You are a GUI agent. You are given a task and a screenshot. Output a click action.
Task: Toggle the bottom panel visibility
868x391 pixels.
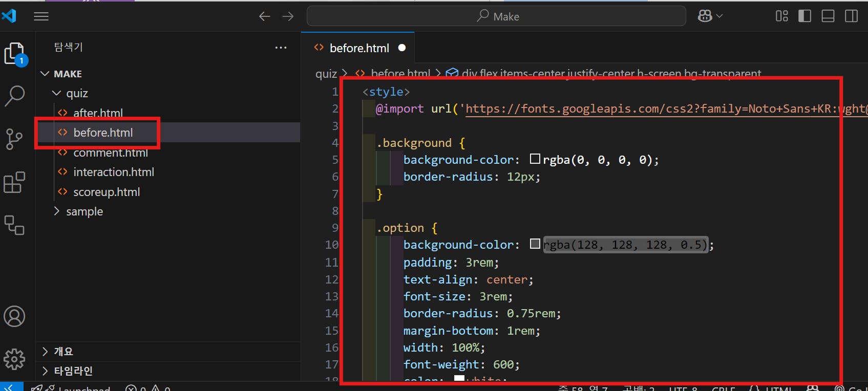point(828,16)
